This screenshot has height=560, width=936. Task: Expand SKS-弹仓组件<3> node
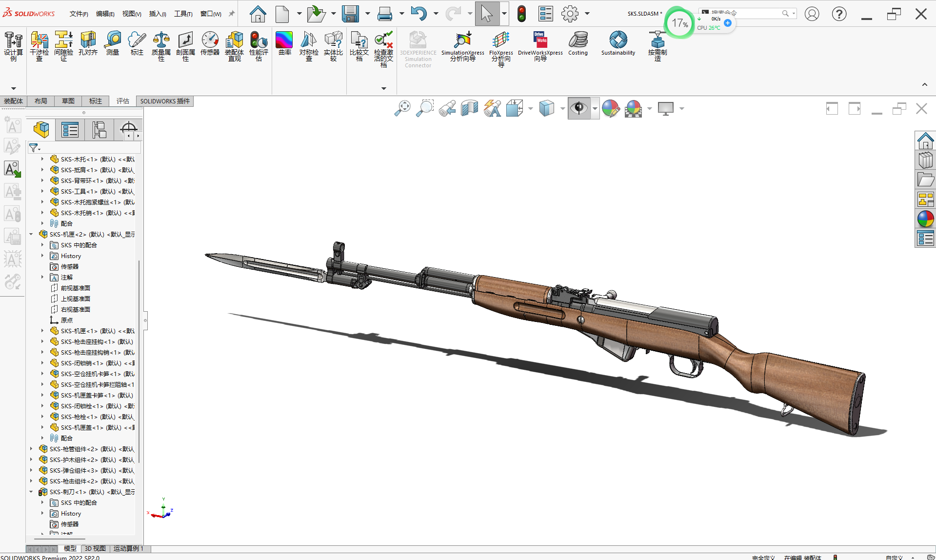pos(31,470)
